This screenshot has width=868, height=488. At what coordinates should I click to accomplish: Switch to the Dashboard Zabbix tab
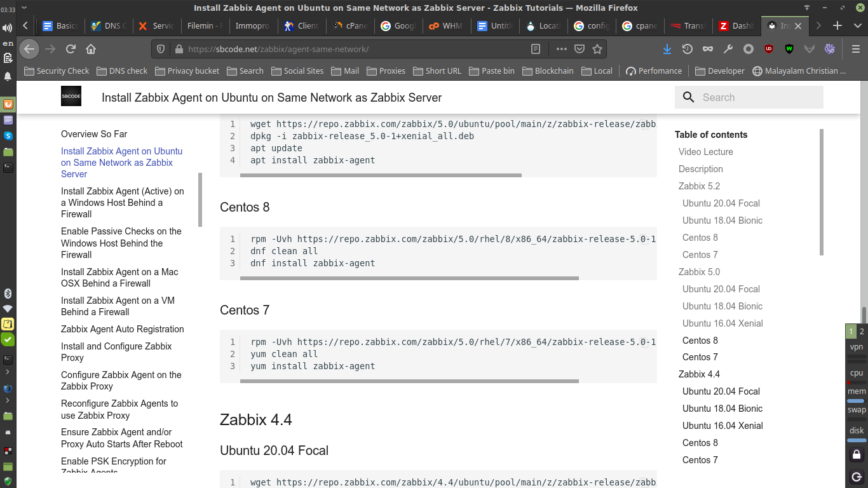click(736, 26)
